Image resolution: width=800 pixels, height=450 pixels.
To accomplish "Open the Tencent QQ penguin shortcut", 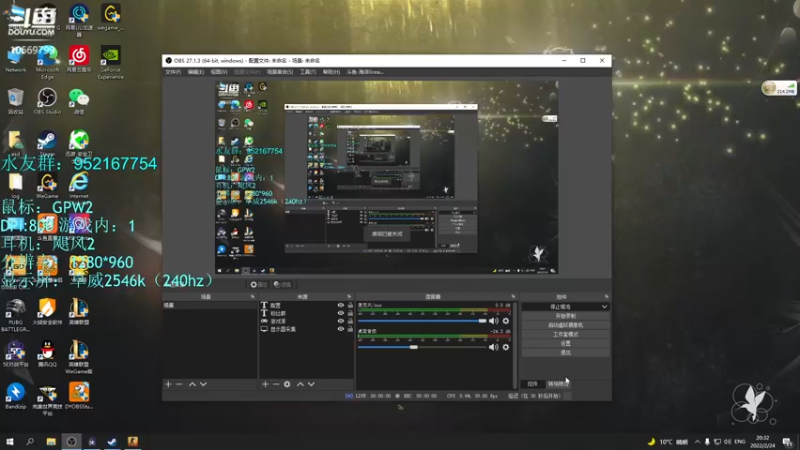I will (47, 354).
